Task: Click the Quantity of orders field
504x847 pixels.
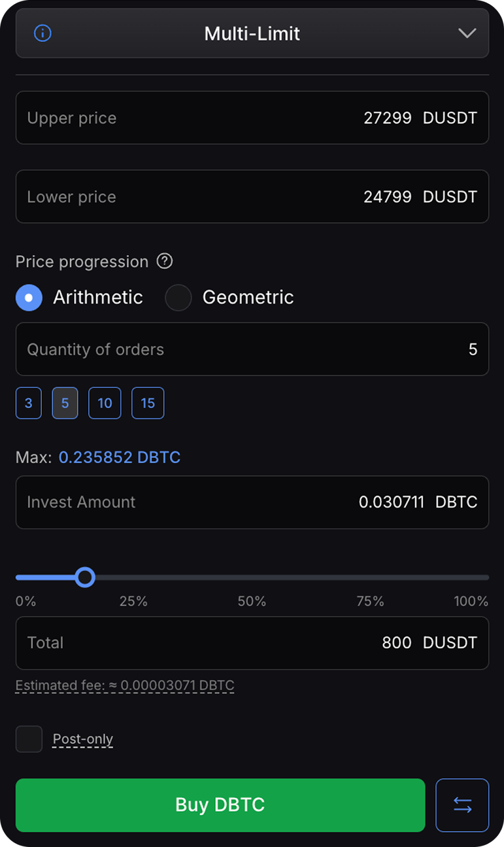Action: pos(252,349)
